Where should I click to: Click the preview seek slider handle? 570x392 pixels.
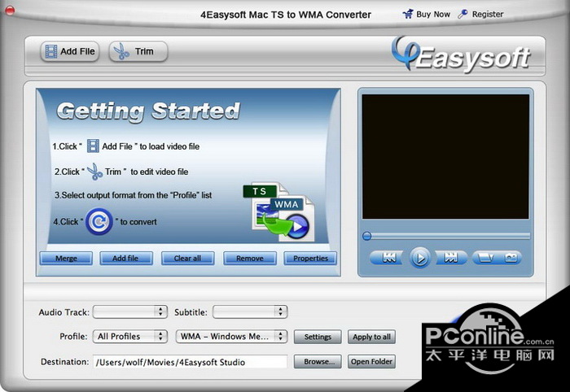tap(366, 237)
